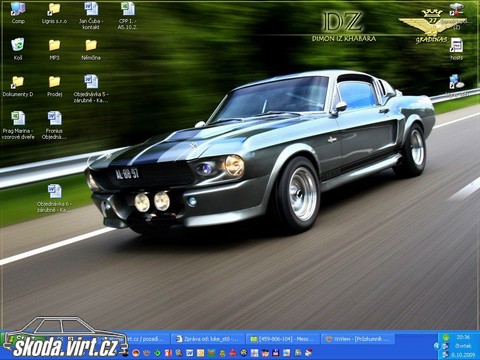
Task: Open the Dokumenty D folder shortcut
Action: click(x=18, y=86)
